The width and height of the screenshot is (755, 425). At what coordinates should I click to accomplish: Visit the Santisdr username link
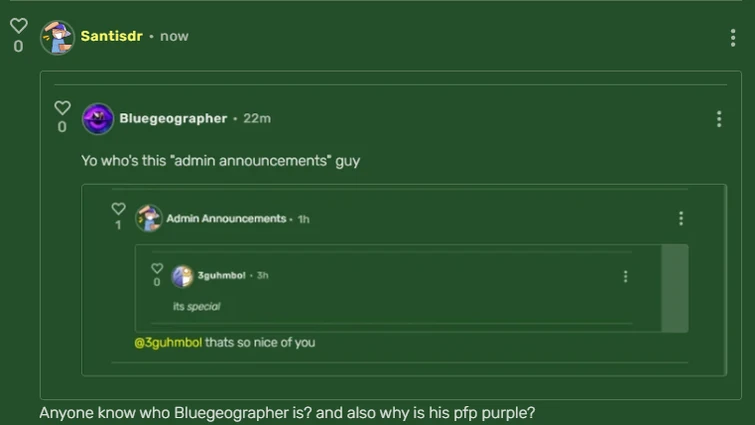[x=112, y=36]
